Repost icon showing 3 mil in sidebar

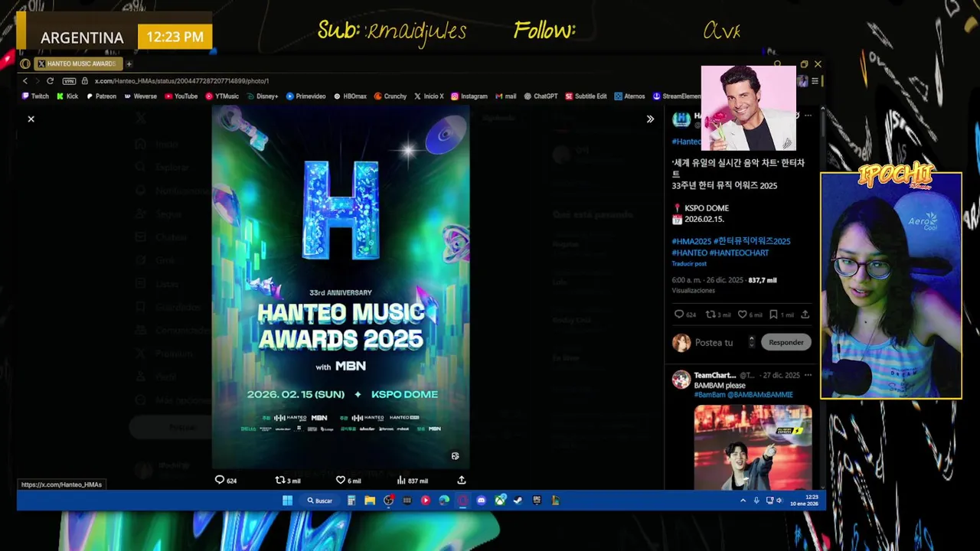710,315
